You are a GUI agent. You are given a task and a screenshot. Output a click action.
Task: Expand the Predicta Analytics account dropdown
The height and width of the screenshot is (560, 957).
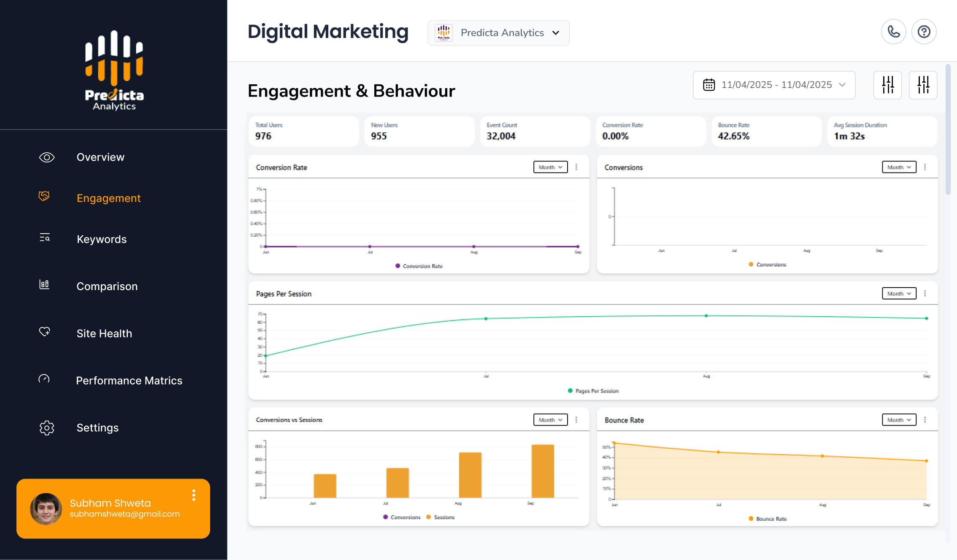pos(498,33)
